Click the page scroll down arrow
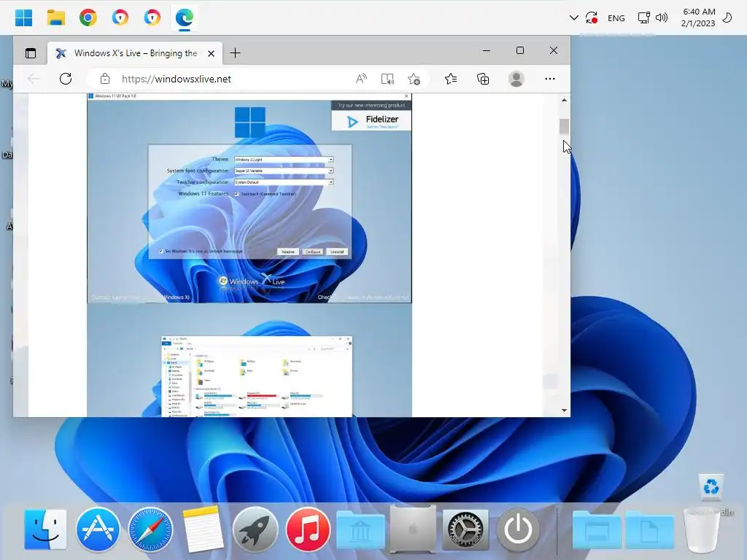Screen dimensions: 747x560 click(564, 410)
